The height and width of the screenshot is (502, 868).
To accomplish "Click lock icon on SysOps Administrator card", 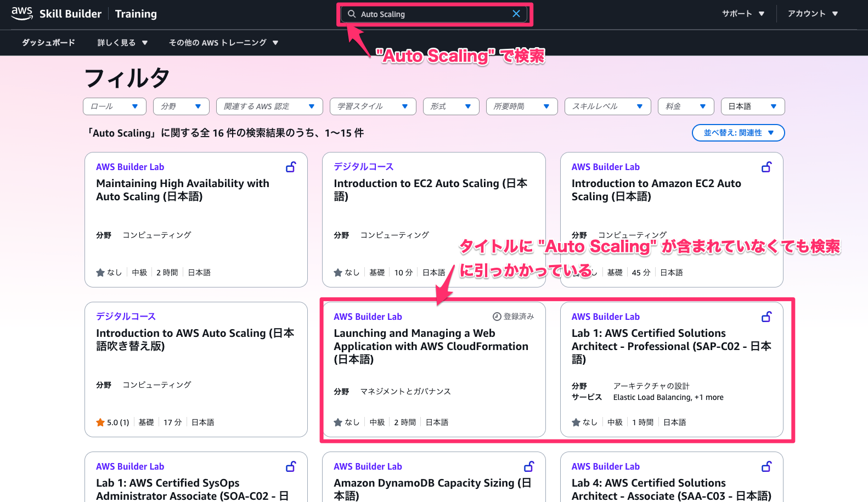I will (x=291, y=466).
